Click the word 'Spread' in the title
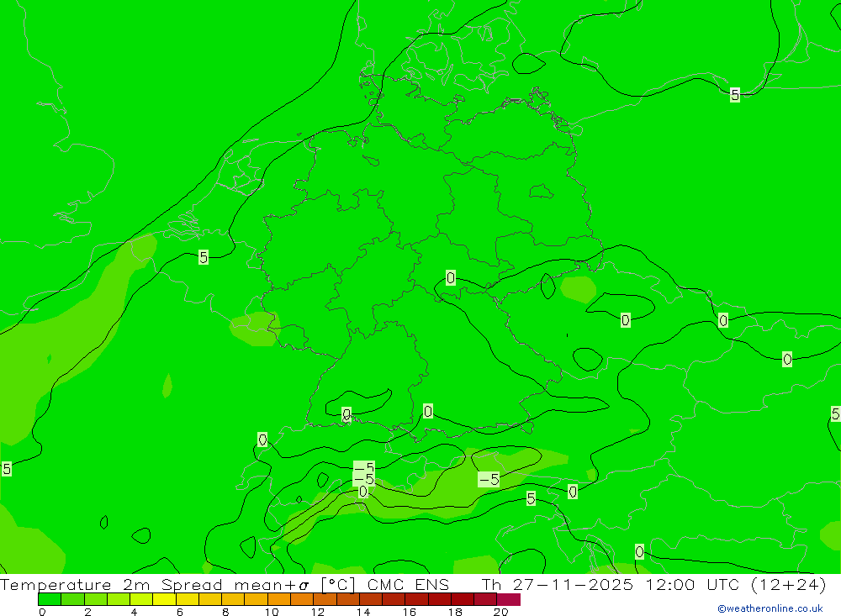This screenshot has width=841, height=616. coord(192,585)
